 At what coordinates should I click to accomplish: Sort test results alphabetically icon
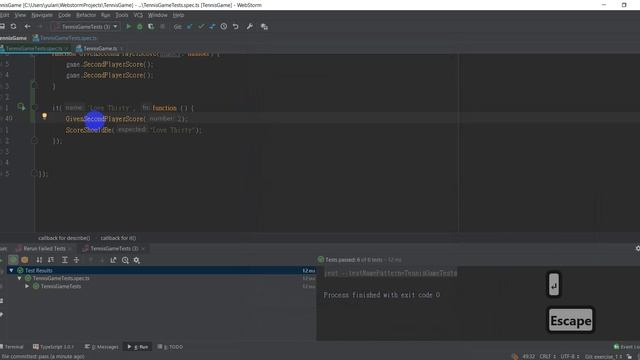39,260
